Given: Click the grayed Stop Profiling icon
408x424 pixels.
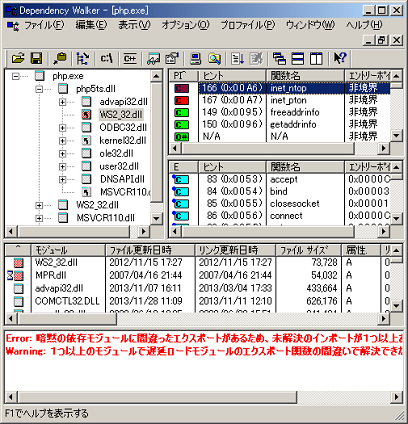Looking at the screenshot, I should pos(256,59).
